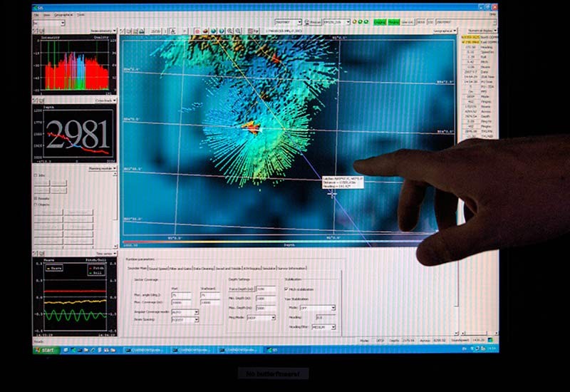This screenshot has width=570, height=392.
Task: Click the green Pinging button
Action: tap(393, 22)
